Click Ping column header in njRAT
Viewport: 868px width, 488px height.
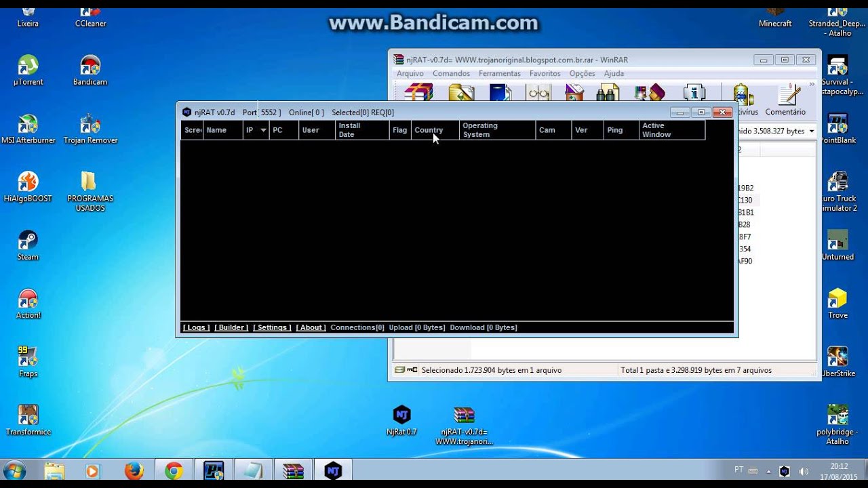[621, 130]
